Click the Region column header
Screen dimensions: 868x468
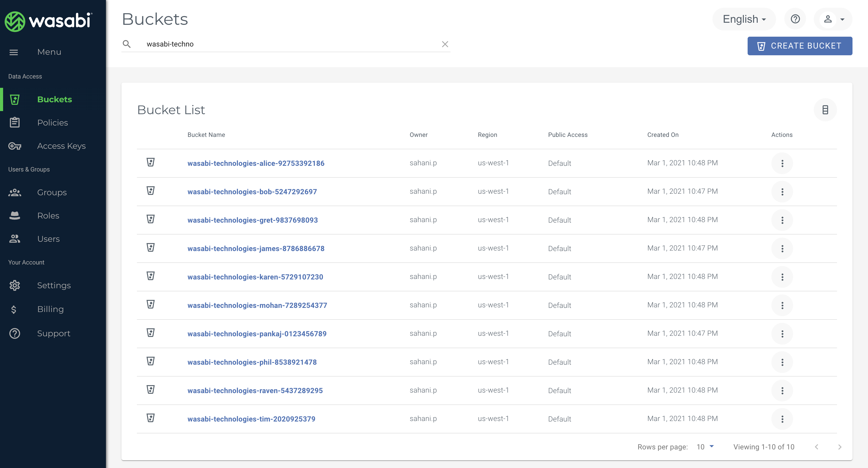487,135
